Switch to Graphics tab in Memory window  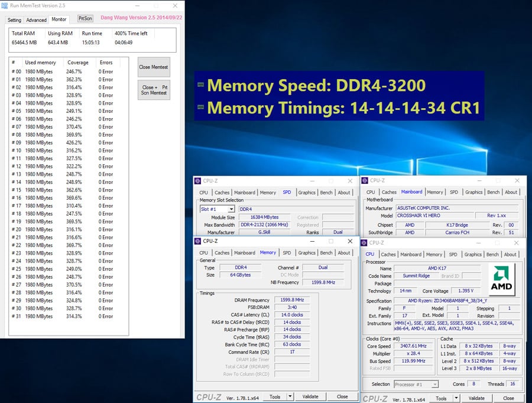pos(307,253)
